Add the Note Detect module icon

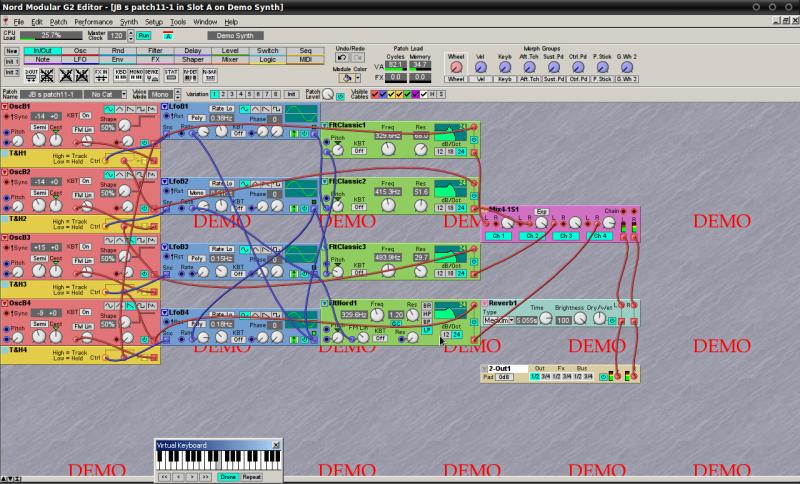[x=190, y=75]
